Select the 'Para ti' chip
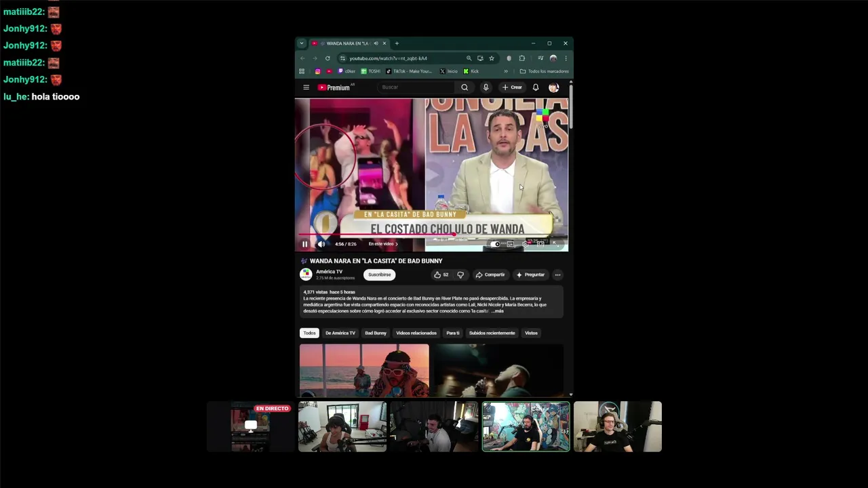The height and width of the screenshot is (488, 868). point(453,333)
